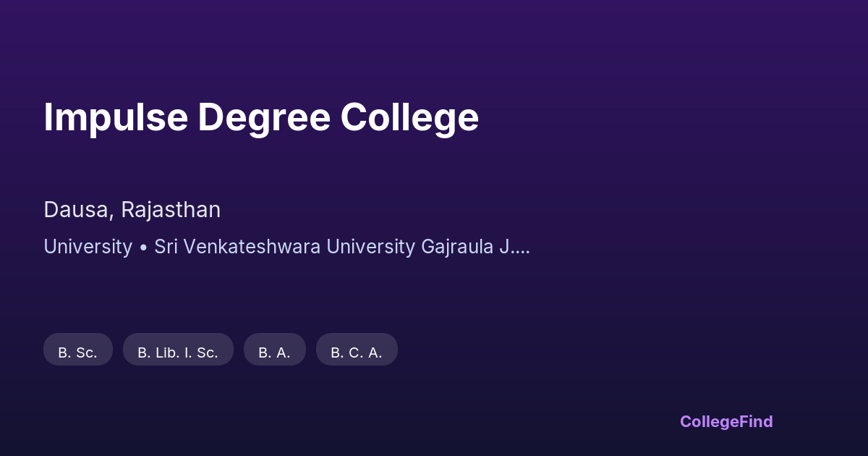Click the Impulse Degree College title
The image size is (868, 456).
(x=261, y=117)
